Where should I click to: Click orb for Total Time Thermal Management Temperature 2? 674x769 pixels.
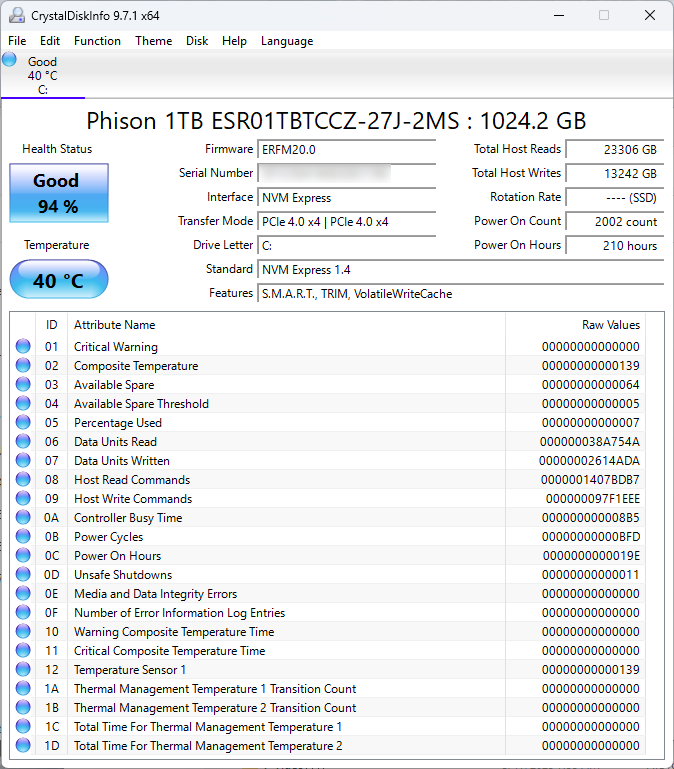pos(23,745)
